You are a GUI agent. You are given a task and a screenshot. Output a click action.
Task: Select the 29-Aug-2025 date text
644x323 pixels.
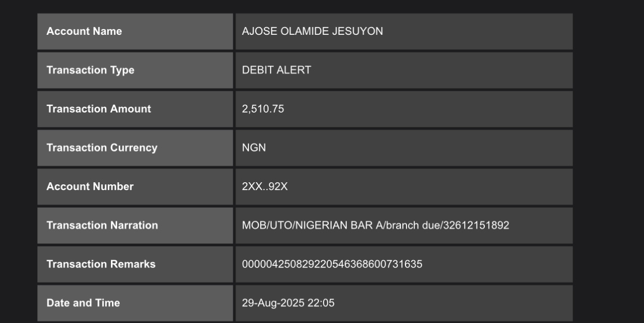coord(273,303)
